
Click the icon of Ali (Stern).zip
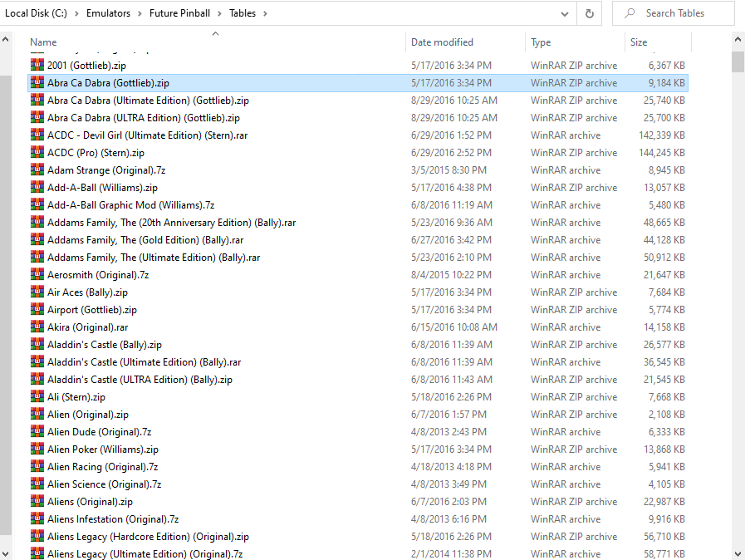click(x=37, y=396)
